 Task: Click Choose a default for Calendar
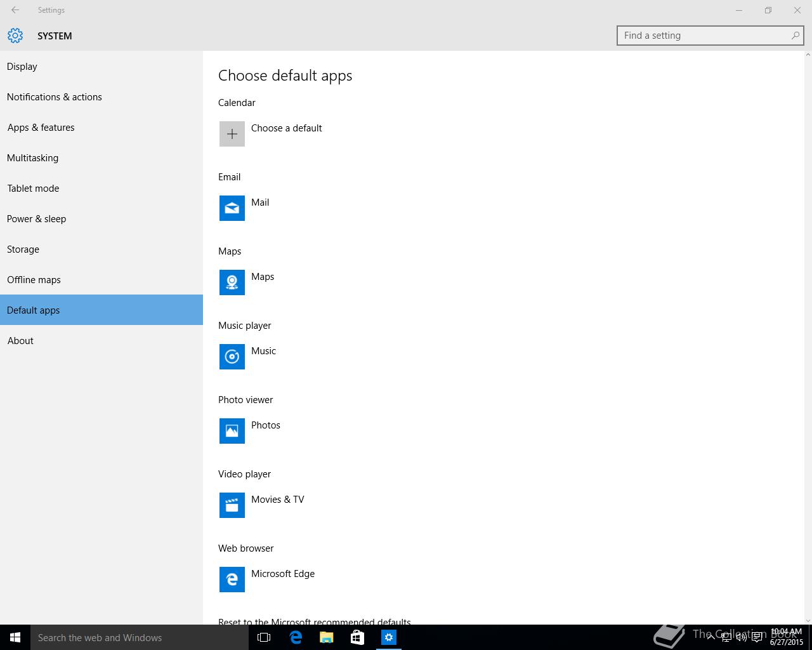pyautogui.click(x=286, y=128)
